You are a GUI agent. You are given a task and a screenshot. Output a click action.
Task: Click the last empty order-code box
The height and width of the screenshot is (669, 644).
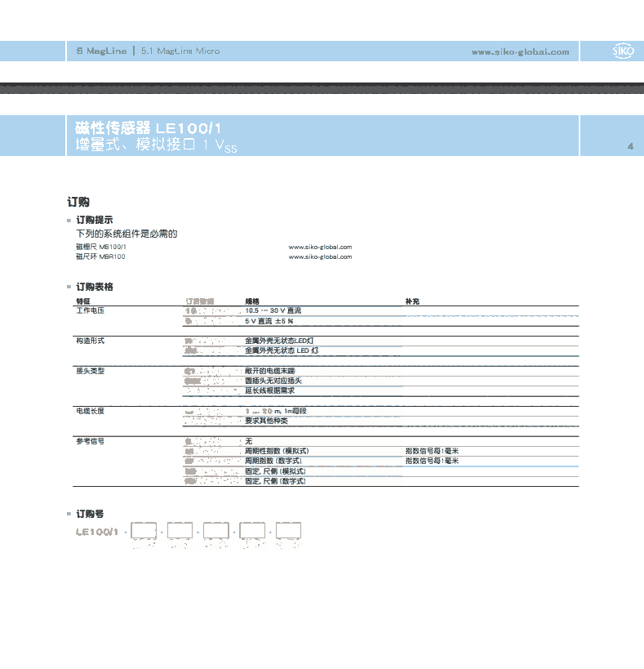pos(289,531)
